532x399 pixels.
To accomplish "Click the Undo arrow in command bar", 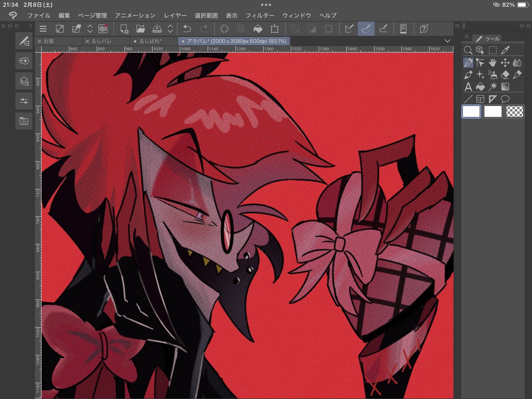I will coord(187,29).
